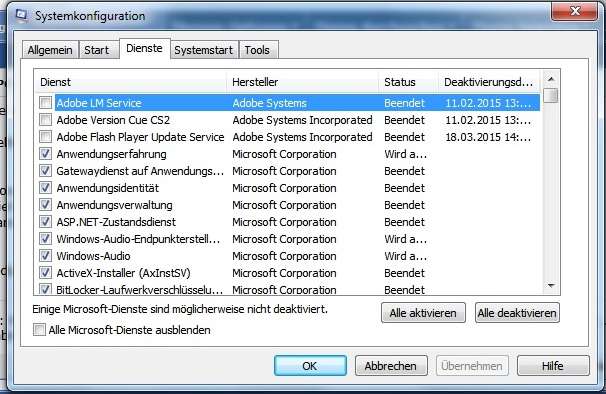606x394 pixels.
Task: Enable the Adobe LM Service checkbox
Action: [x=46, y=103]
